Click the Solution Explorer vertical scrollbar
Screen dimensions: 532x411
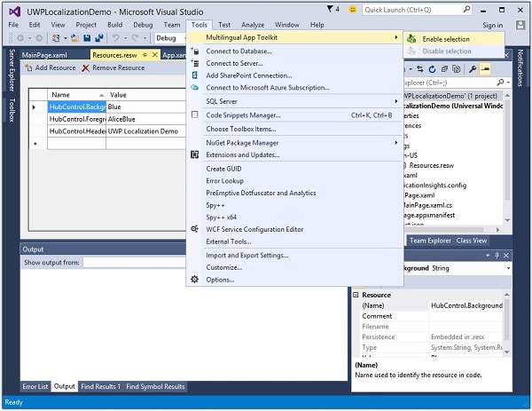pos(507,158)
